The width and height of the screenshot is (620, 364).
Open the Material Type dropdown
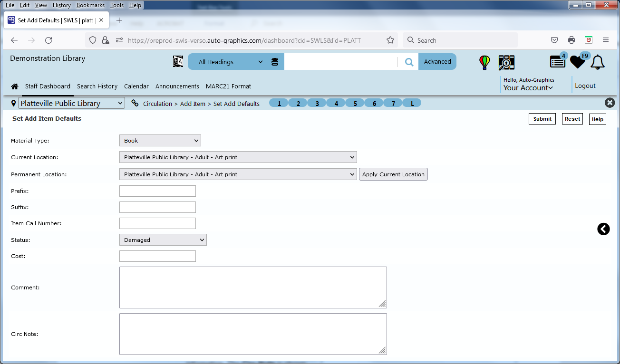[x=160, y=141]
